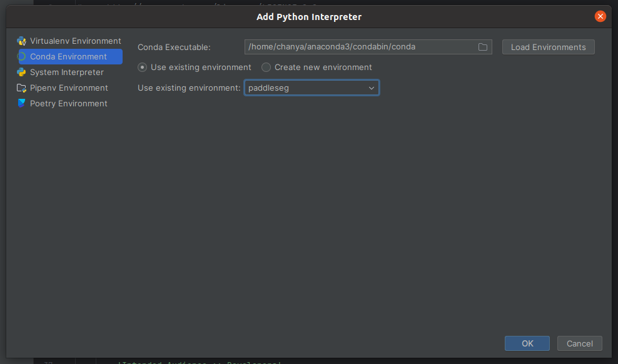Screen dimensions: 618x364
Task: Choose the Use existing environment radio button
Action: [x=142, y=68]
